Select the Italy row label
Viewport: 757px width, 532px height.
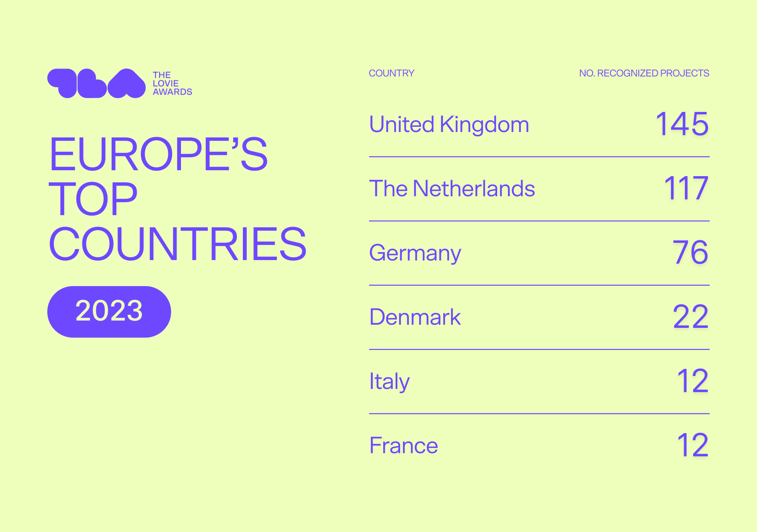pos(390,382)
